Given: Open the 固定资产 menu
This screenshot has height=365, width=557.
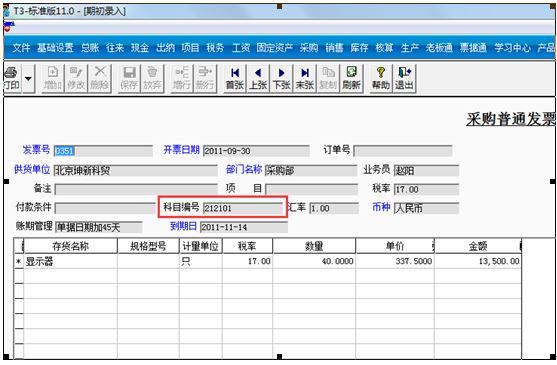Looking at the screenshot, I should pos(275,48).
